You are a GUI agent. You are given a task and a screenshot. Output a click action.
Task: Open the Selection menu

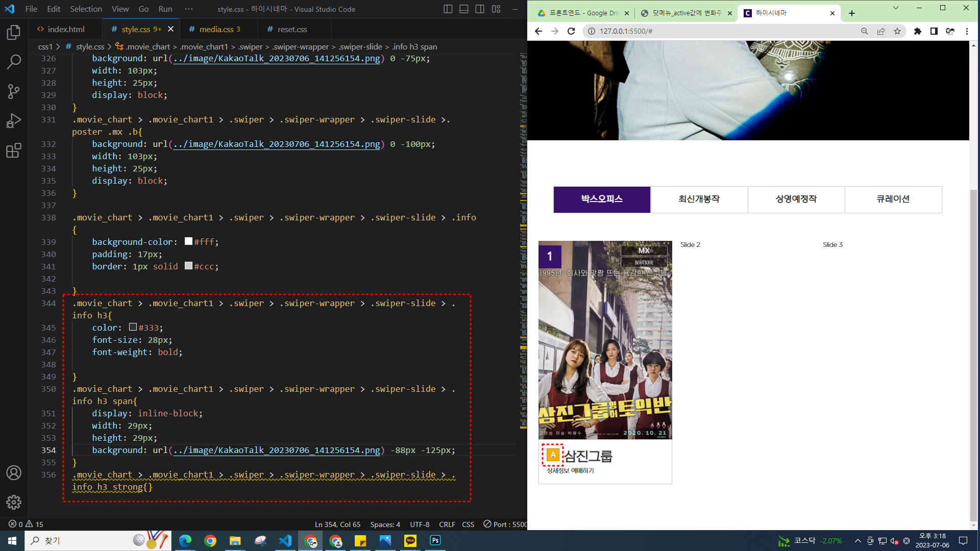86,9
